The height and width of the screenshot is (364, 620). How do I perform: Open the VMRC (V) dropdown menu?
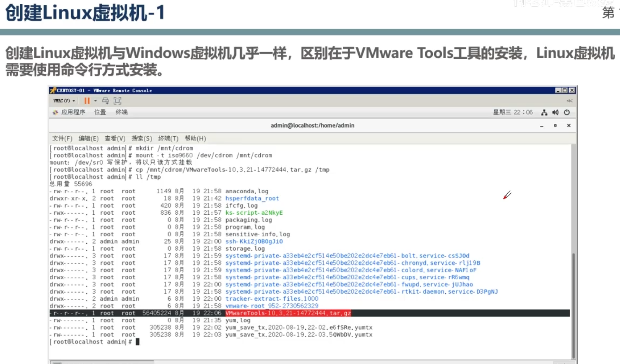point(64,101)
